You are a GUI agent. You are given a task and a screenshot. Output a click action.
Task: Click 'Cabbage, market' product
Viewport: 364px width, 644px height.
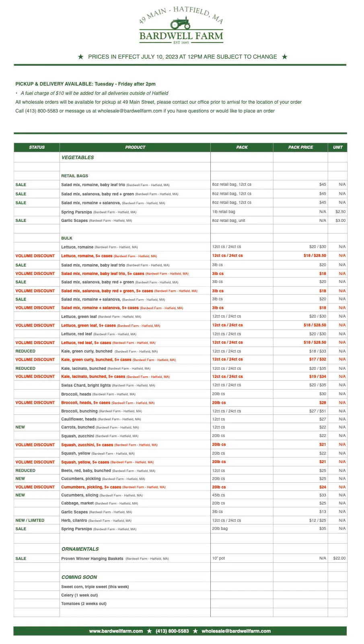(x=99, y=503)
